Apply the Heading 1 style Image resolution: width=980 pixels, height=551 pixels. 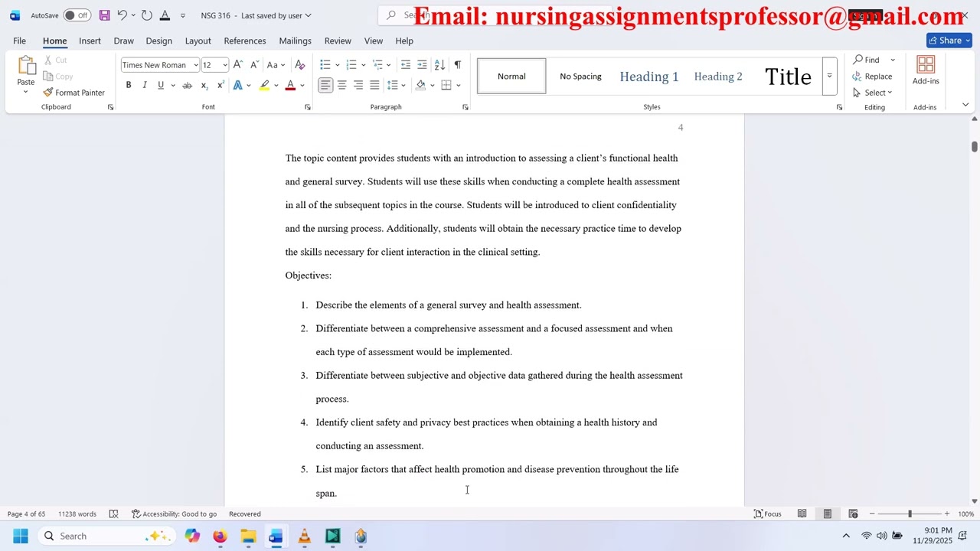pos(649,77)
